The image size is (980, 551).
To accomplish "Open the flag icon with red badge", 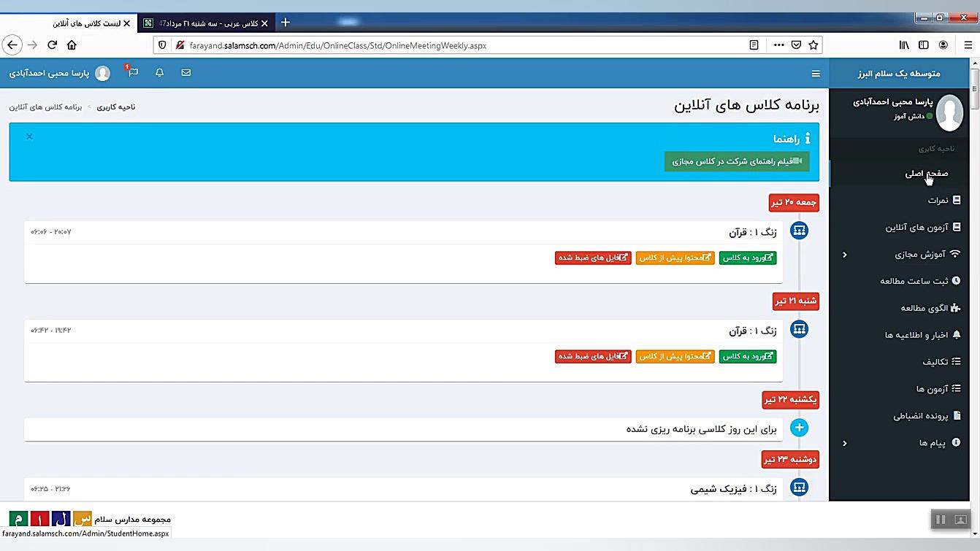I will tap(133, 72).
